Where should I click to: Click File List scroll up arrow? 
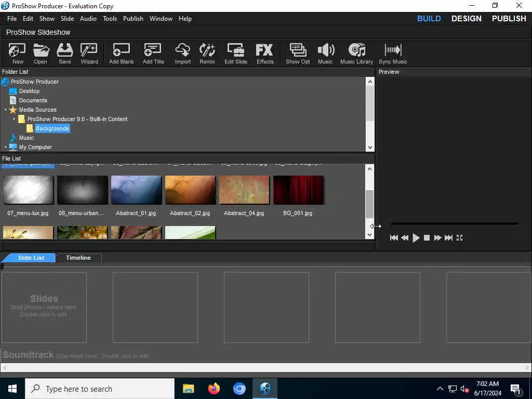[x=370, y=169]
